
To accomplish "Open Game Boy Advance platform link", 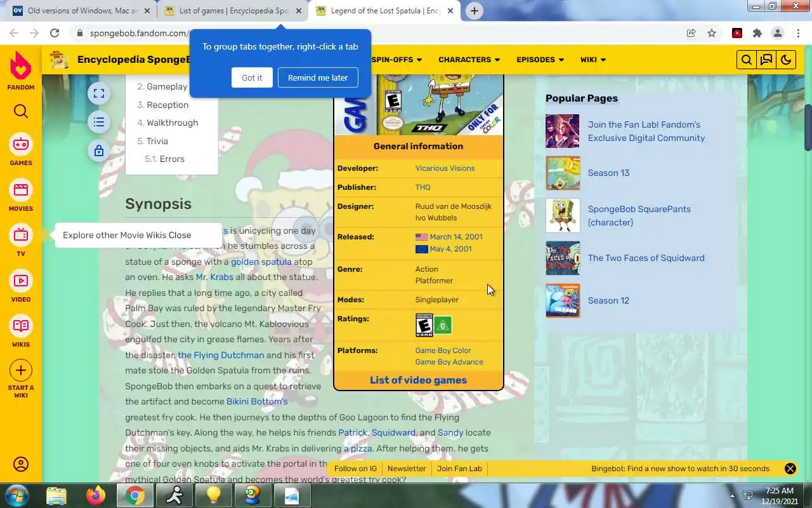I will click(449, 362).
